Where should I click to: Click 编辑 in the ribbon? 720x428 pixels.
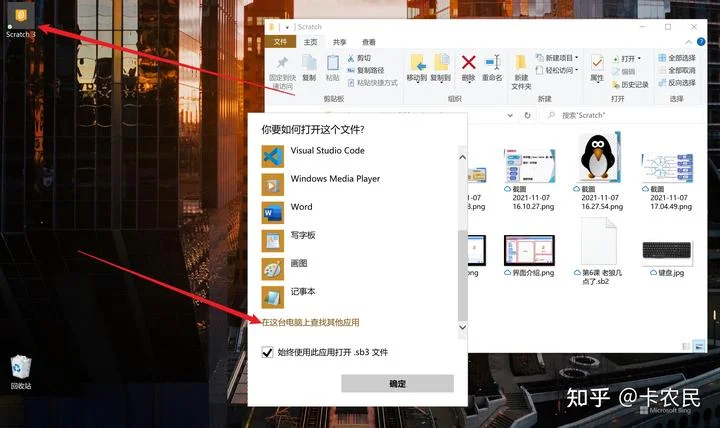point(624,72)
